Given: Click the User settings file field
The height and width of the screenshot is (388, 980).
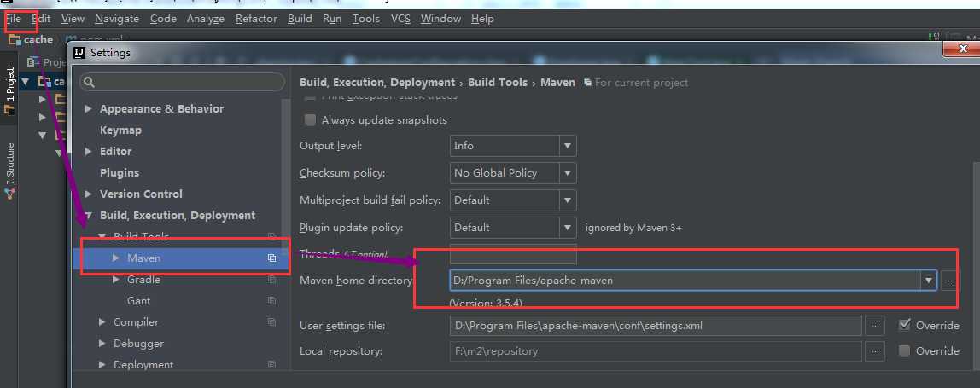Looking at the screenshot, I should 656,326.
